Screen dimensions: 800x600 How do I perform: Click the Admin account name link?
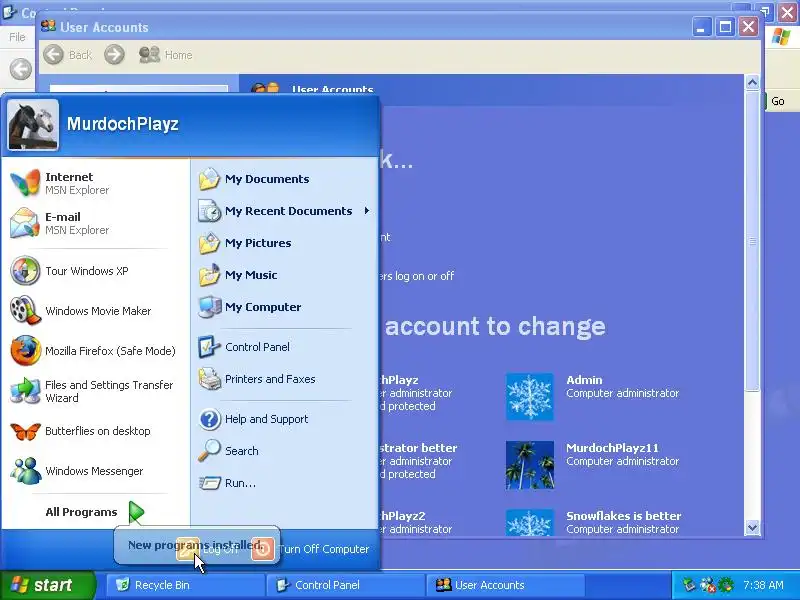pos(584,380)
